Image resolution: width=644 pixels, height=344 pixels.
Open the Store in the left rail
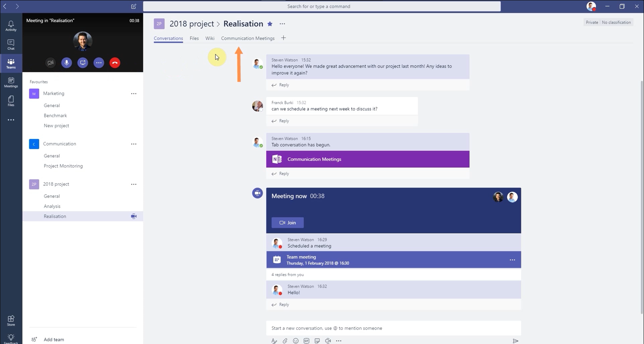tap(11, 321)
